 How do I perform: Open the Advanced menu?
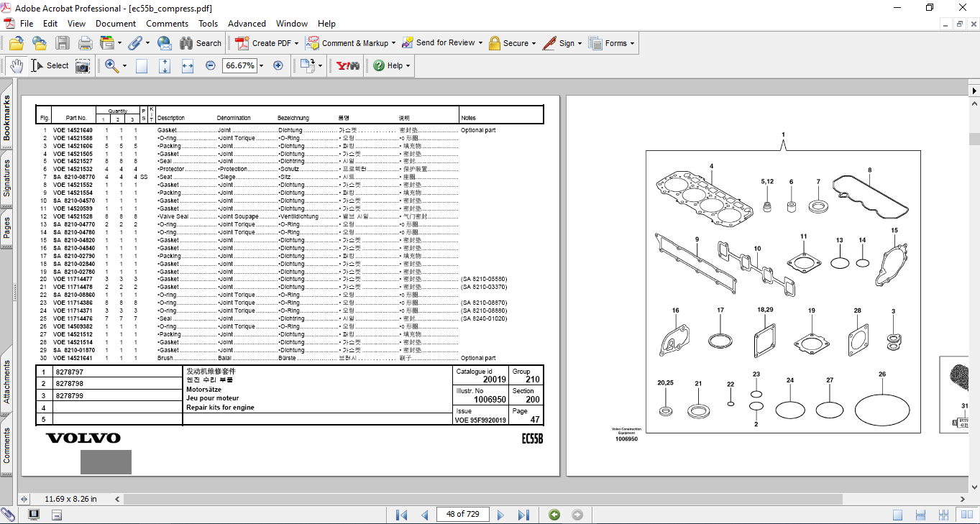coord(247,24)
